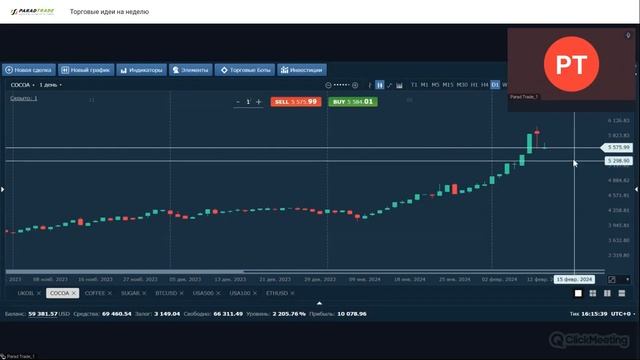Close the COFFEE chart tab
Viewport: 640px width, 360px height.
click(x=109, y=293)
